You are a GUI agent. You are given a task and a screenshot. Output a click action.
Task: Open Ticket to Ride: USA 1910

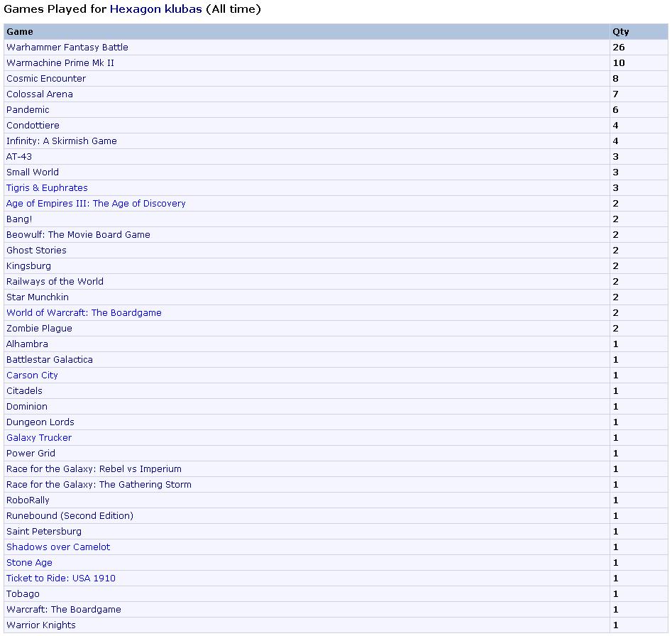coord(61,579)
